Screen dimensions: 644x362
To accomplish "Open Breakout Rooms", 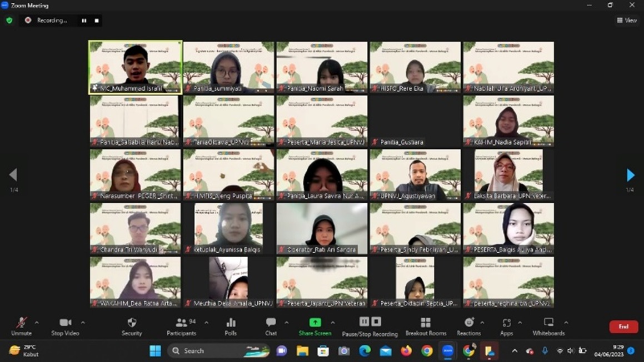I will pyautogui.click(x=426, y=326).
